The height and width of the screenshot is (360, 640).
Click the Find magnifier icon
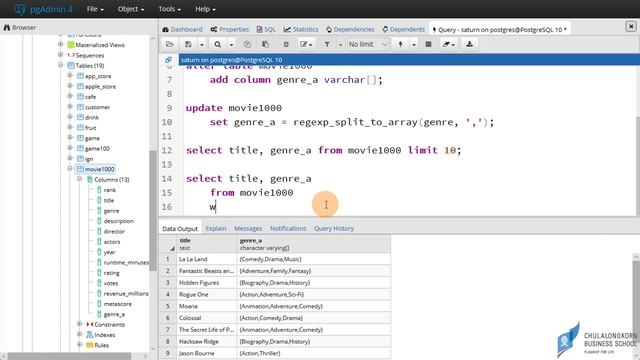coord(218,44)
